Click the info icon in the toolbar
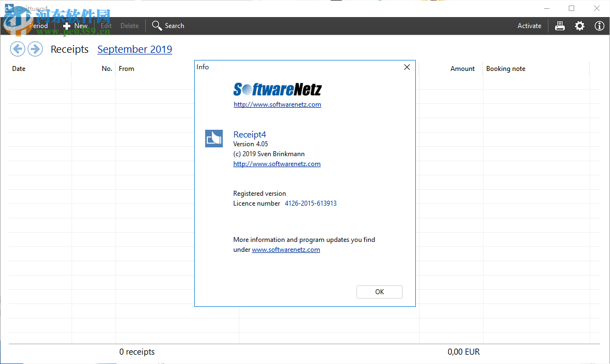The image size is (610, 364). [599, 26]
